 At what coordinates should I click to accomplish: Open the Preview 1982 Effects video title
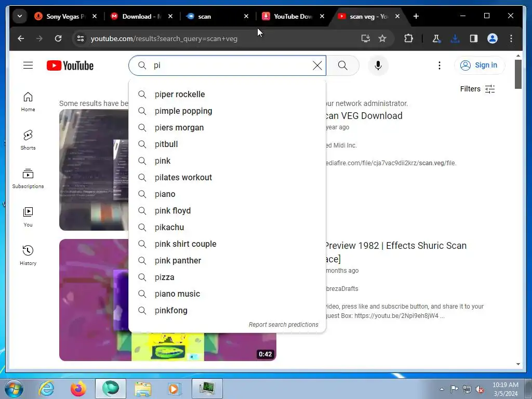pyautogui.click(x=395, y=252)
